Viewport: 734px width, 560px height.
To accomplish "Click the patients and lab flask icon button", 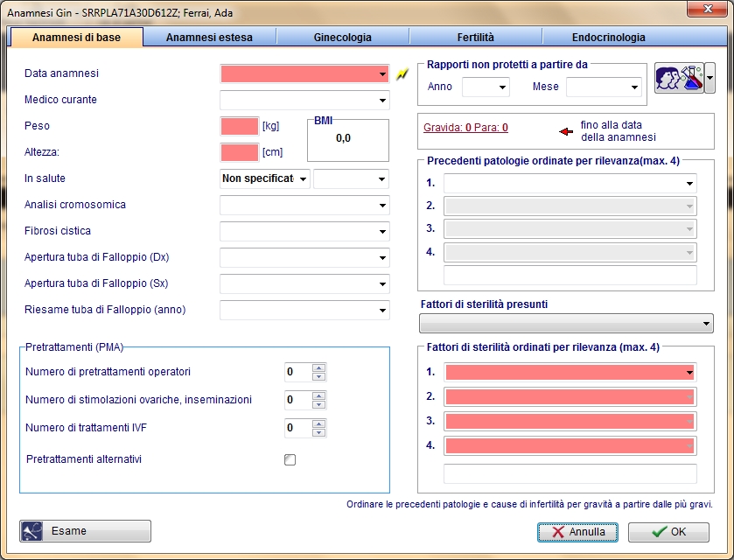I will tap(679, 78).
